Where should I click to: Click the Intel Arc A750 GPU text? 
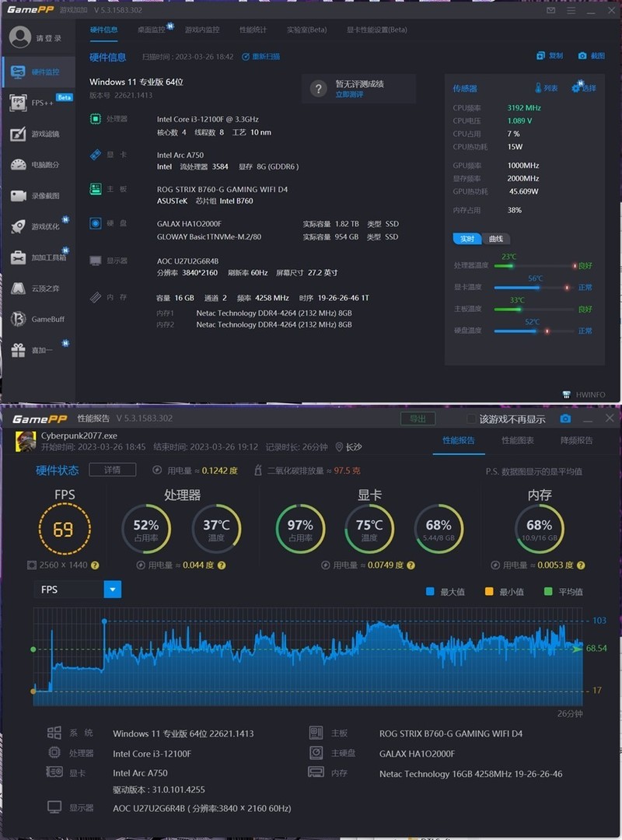pos(180,155)
